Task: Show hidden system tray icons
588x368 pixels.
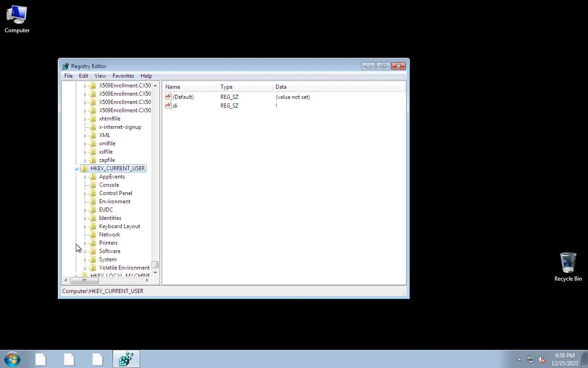Action: (519, 359)
